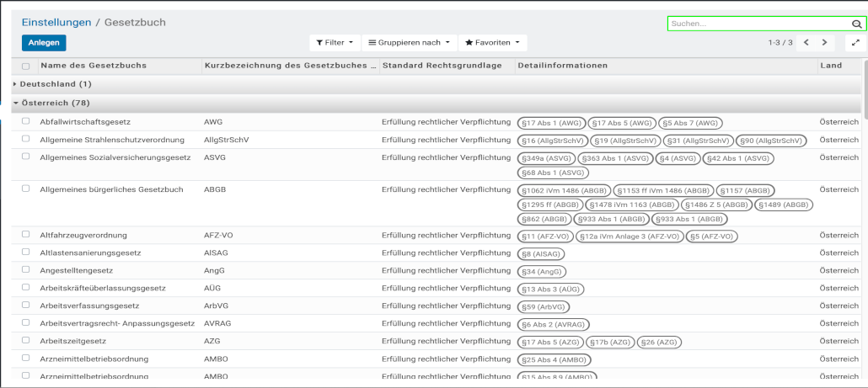Select the Angestelltengesetz row checkbox

[25, 269]
